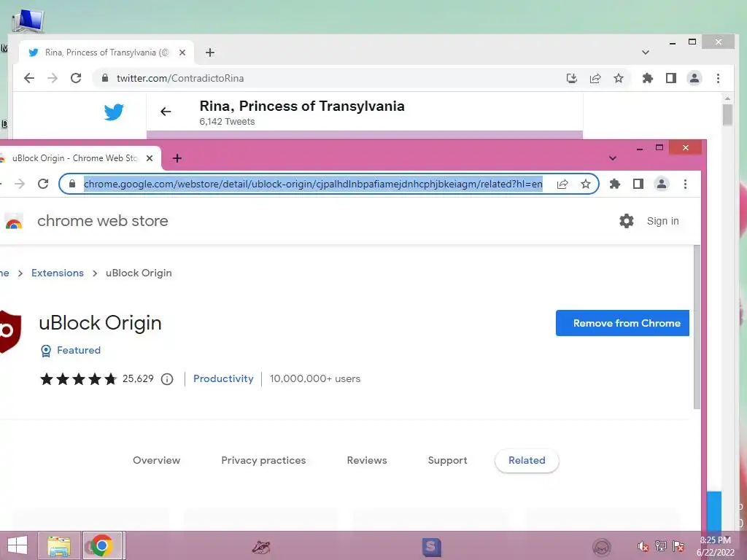This screenshot has height=560, width=747.
Task: Open the S app icon on the taskbar
Action: 432,547
